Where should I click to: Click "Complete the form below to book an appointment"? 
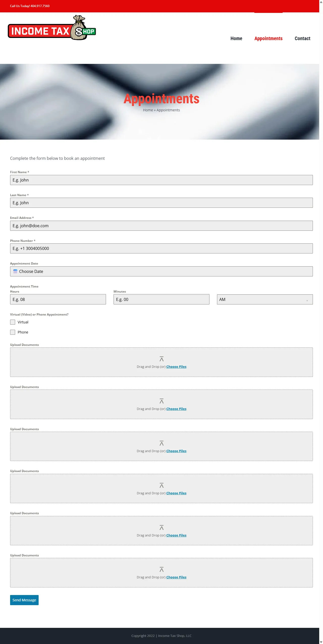pos(57,158)
